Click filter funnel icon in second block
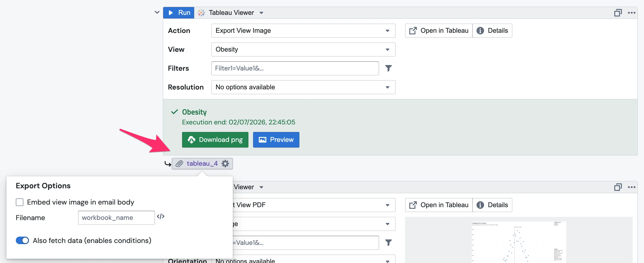The height and width of the screenshot is (263, 644). tap(388, 242)
